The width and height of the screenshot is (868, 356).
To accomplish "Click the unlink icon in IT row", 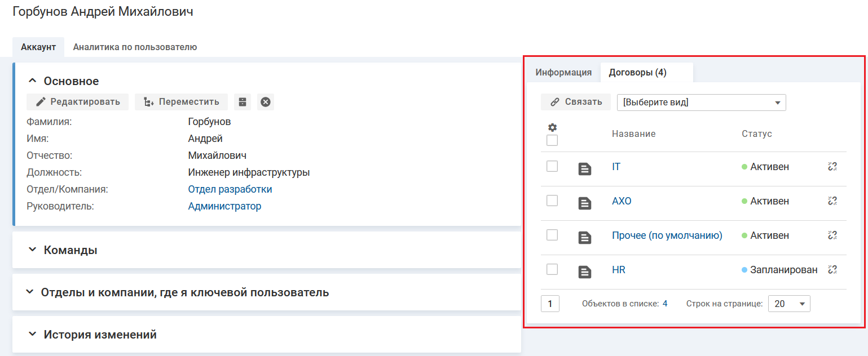I will pyautogui.click(x=832, y=167).
